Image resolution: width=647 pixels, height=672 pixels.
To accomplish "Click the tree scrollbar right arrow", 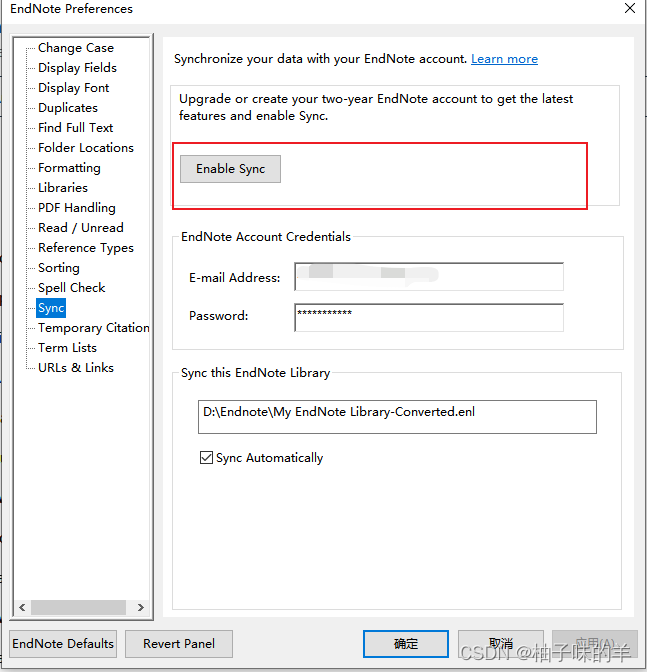I will coord(141,607).
